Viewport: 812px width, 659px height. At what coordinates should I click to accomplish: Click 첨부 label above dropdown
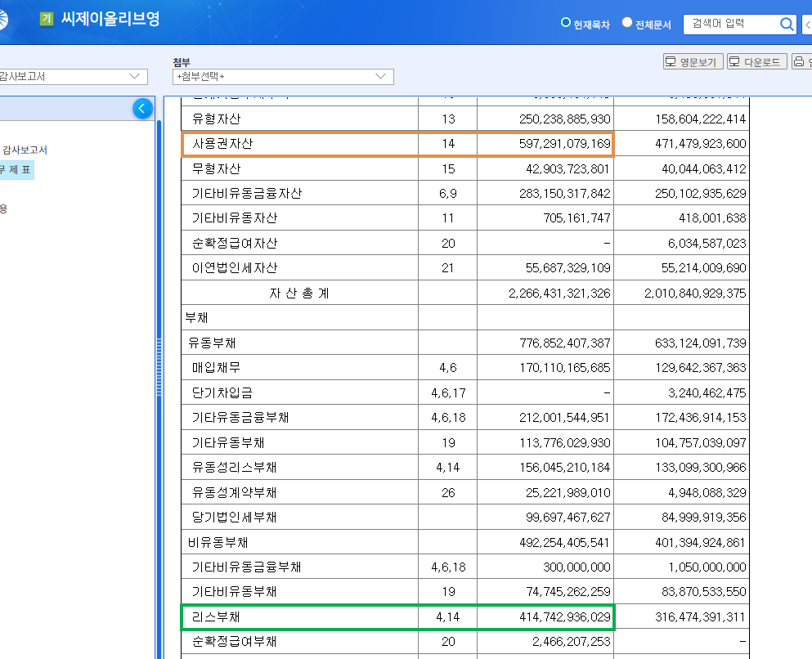tap(182, 62)
